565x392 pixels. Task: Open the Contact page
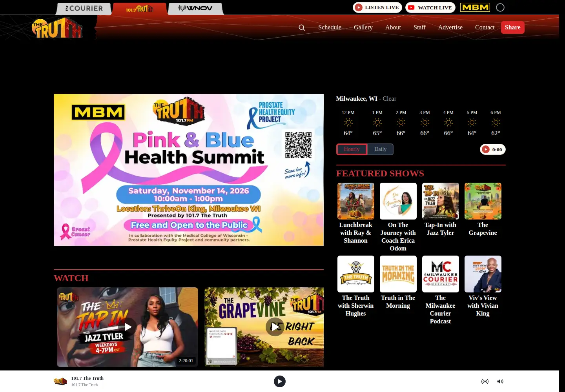[x=485, y=27]
